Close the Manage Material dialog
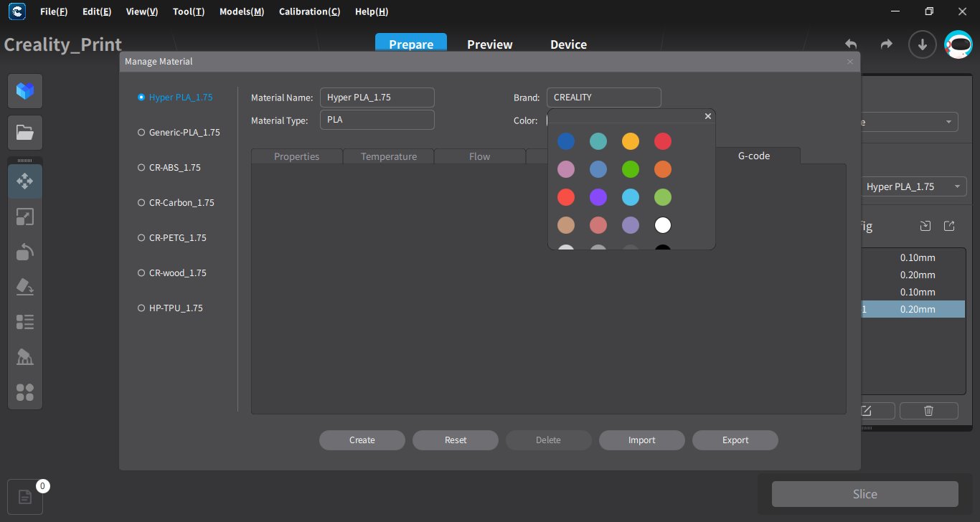The height and width of the screenshot is (522, 980). tap(850, 62)
